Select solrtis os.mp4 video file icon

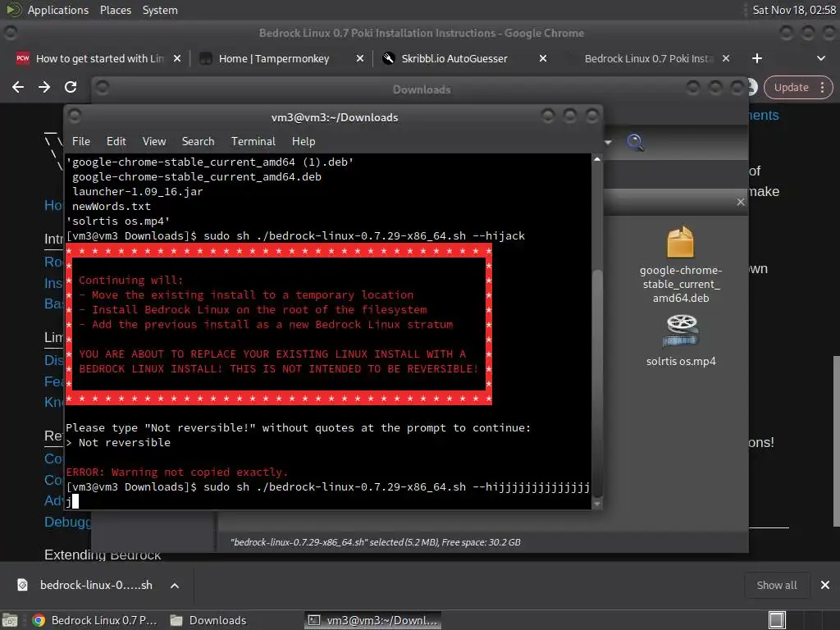point(680,331)
